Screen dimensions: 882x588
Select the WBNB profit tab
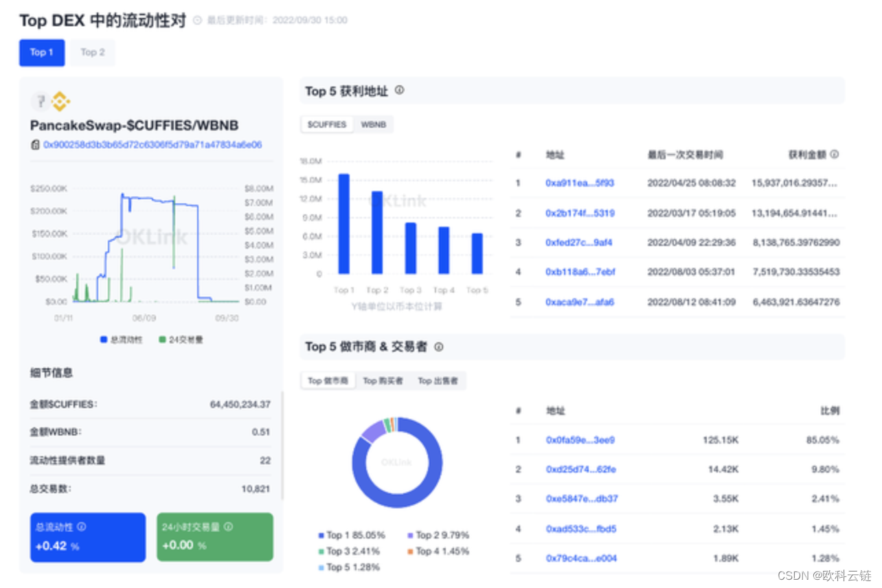373,125
